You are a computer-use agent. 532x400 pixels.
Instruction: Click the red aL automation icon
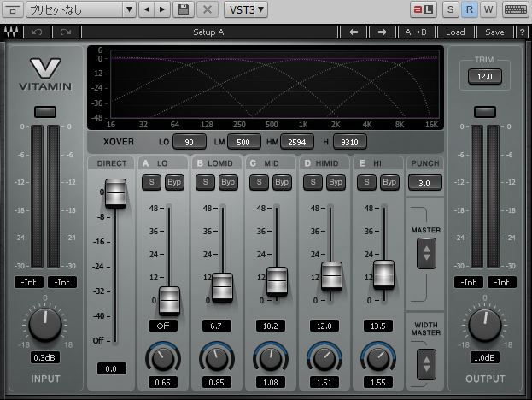424,9
